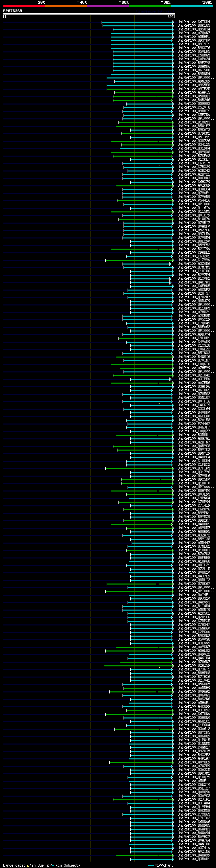This screenshot has height=868, width=216.
Task: Select hit UniRef100_C4FHW5
Action: click(x=194, y=286)
